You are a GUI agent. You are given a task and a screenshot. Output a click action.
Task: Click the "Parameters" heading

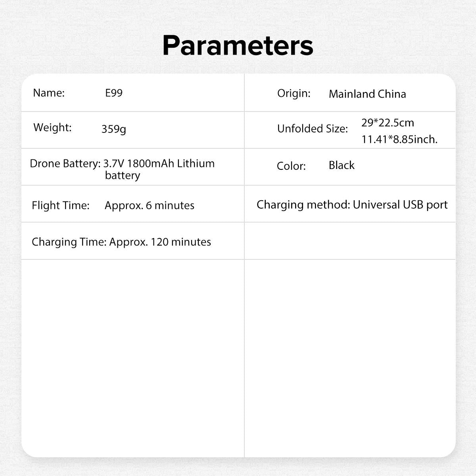coord(238,45)
